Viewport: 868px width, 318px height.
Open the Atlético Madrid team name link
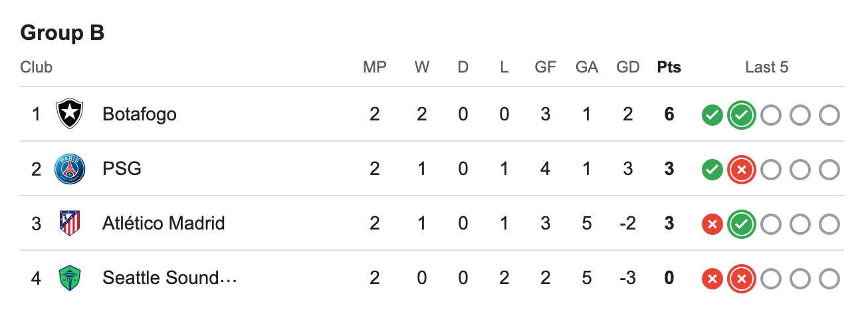[x=163, y=223]
